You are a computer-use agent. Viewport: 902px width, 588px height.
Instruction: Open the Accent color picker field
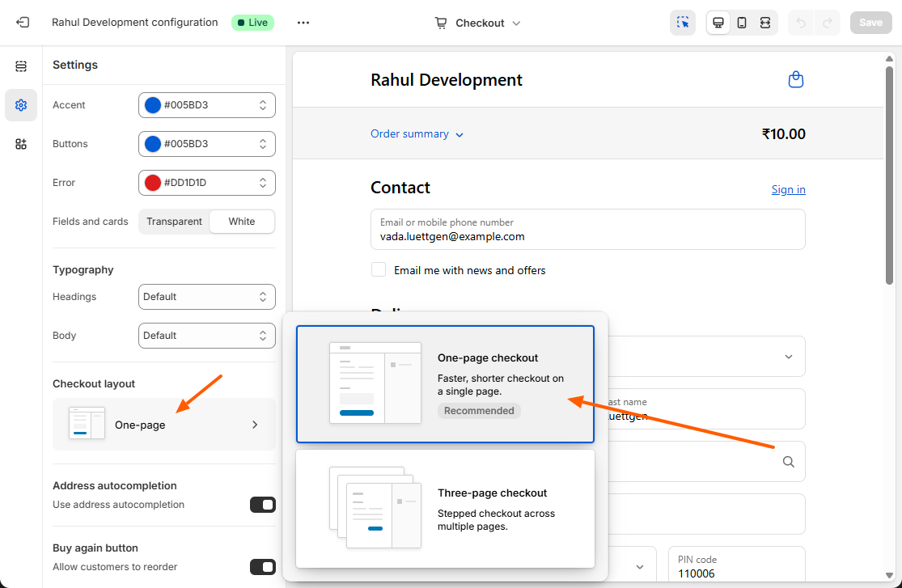click(207, 105)
